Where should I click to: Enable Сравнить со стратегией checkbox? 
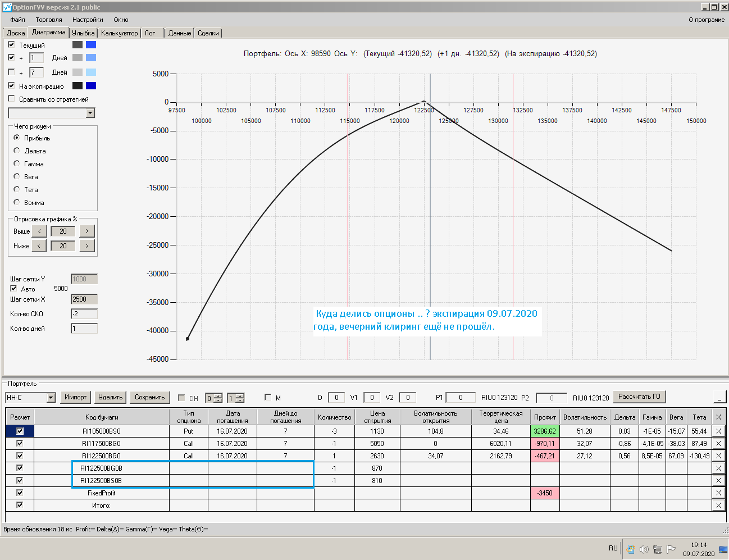pos(11,99)
